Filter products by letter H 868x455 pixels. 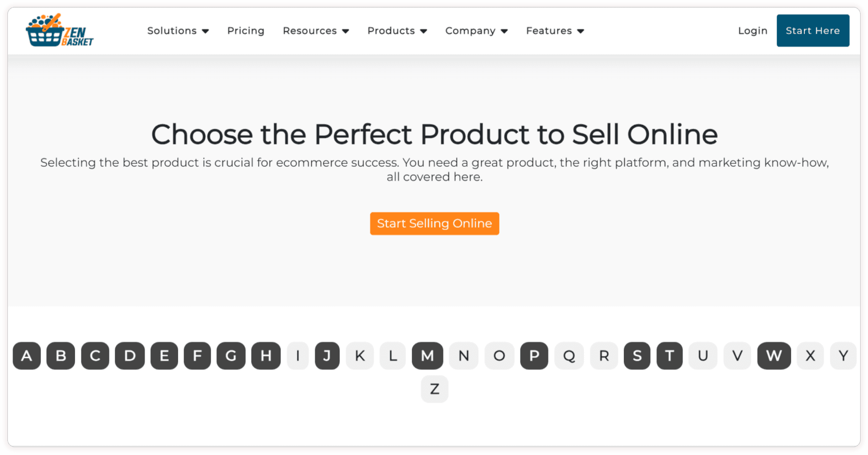pos(266,356)
